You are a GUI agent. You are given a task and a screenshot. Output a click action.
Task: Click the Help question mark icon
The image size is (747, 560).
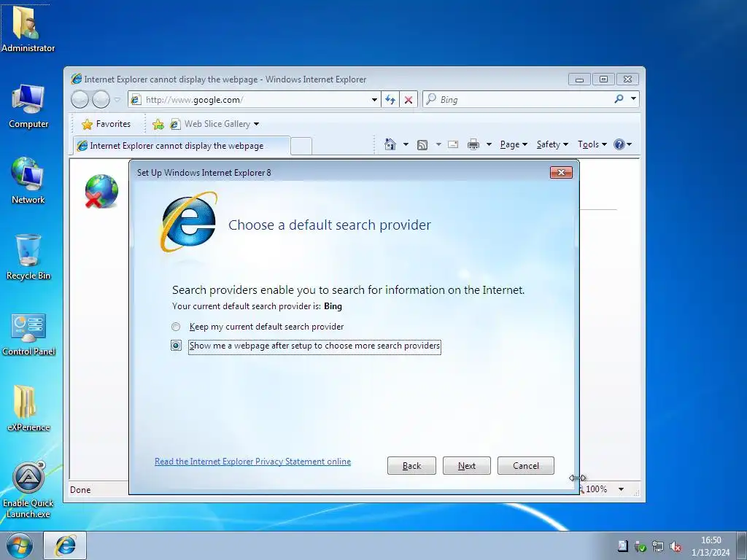pyautogui.click(x=619, y=144)
